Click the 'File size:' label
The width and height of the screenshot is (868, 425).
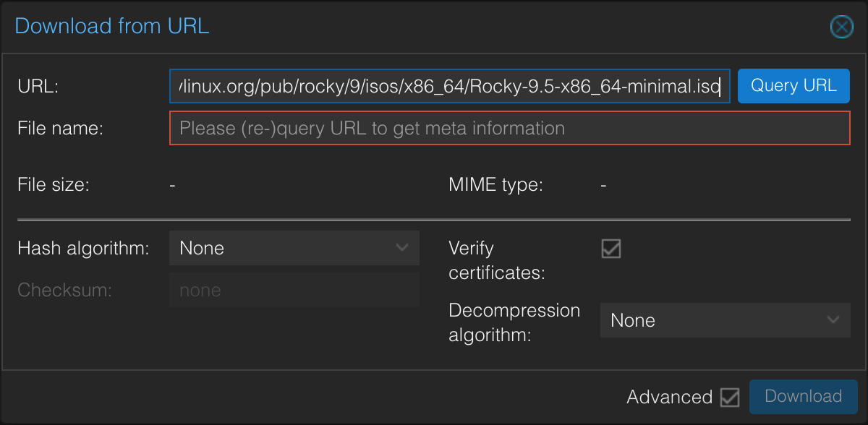(54, 185)
